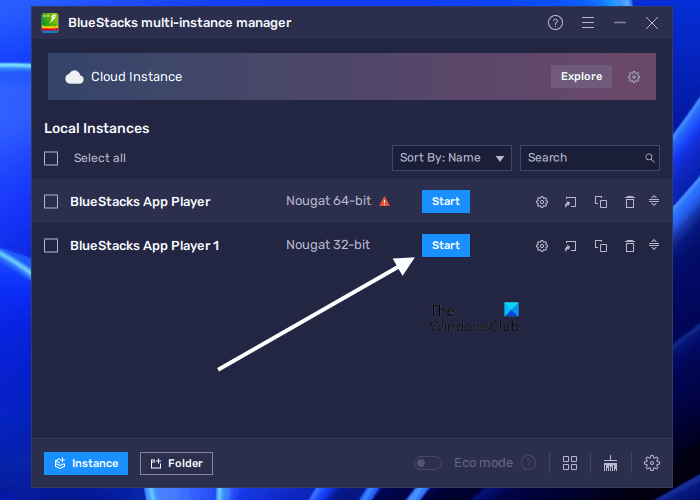The width and height of the screenshot is (700, 500).
Task: Start BlueStacks App Player 1 Nougat 32-bit
Action: click(446, 245)
